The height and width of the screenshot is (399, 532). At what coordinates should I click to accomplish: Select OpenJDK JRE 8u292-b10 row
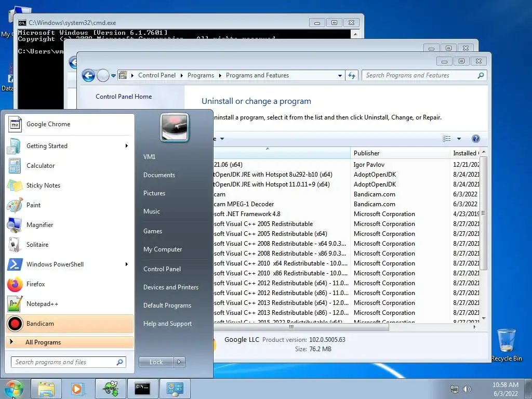[x=347, y=175]
